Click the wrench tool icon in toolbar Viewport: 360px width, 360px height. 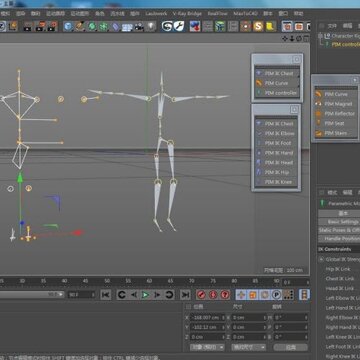tap(179, 26)
